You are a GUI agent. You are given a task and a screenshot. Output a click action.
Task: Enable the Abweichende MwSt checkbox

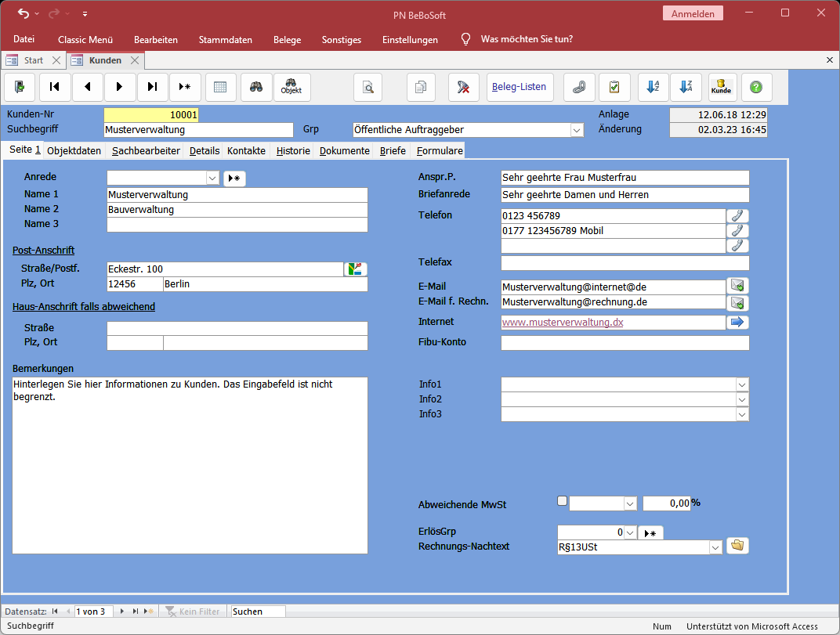(562, 501)
